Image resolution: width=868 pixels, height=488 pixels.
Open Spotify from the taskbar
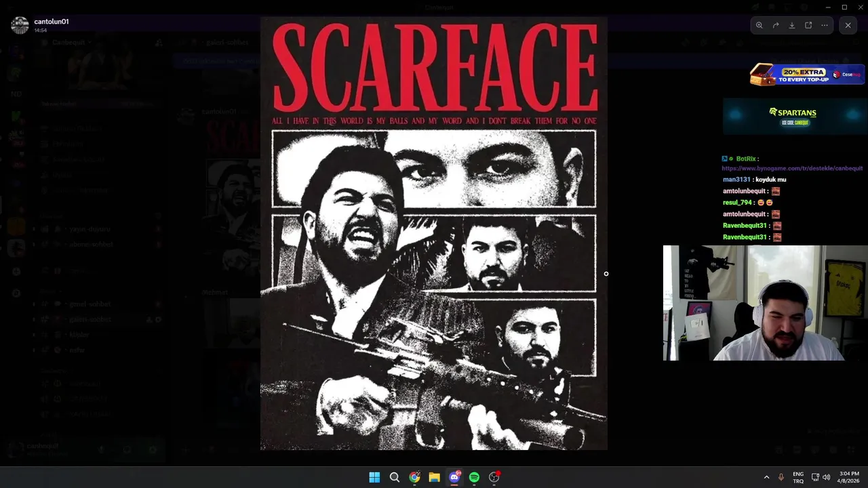coord(474,477)
